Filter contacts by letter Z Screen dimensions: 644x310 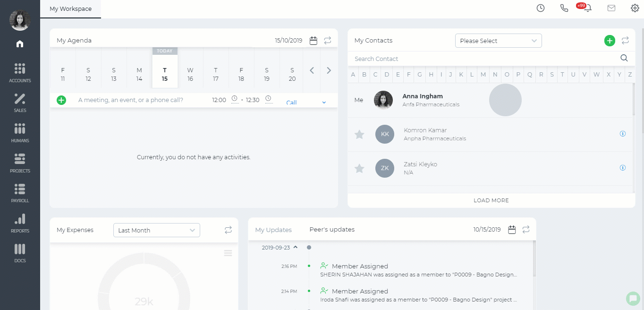630,75
